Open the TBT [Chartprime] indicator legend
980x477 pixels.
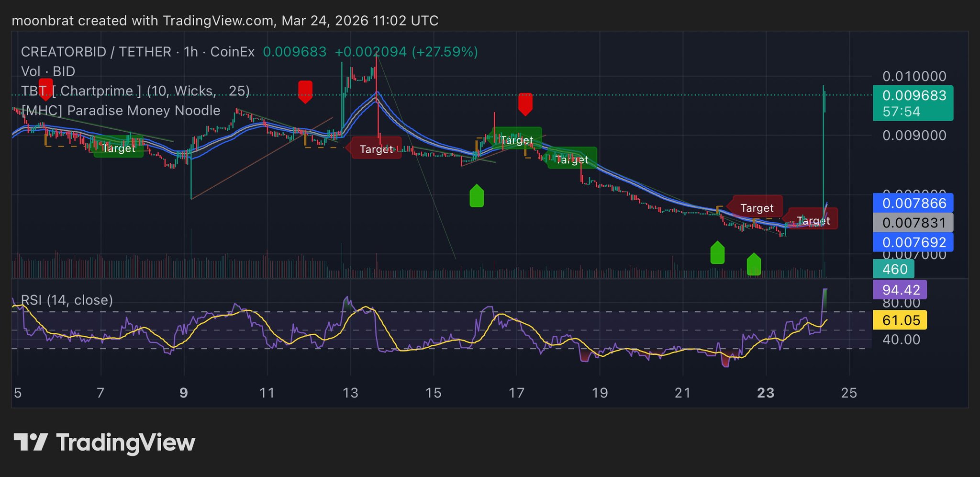click(135, 91)
